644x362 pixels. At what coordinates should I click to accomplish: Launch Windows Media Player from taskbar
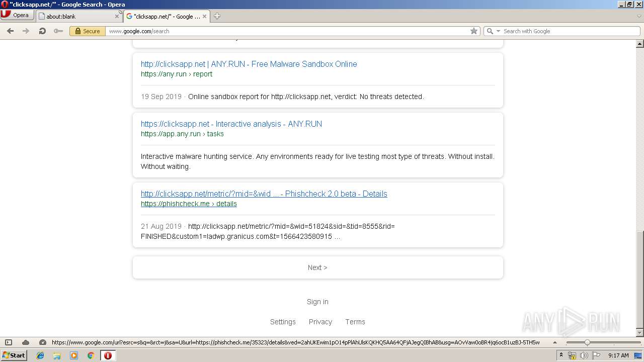coord(74,355)
